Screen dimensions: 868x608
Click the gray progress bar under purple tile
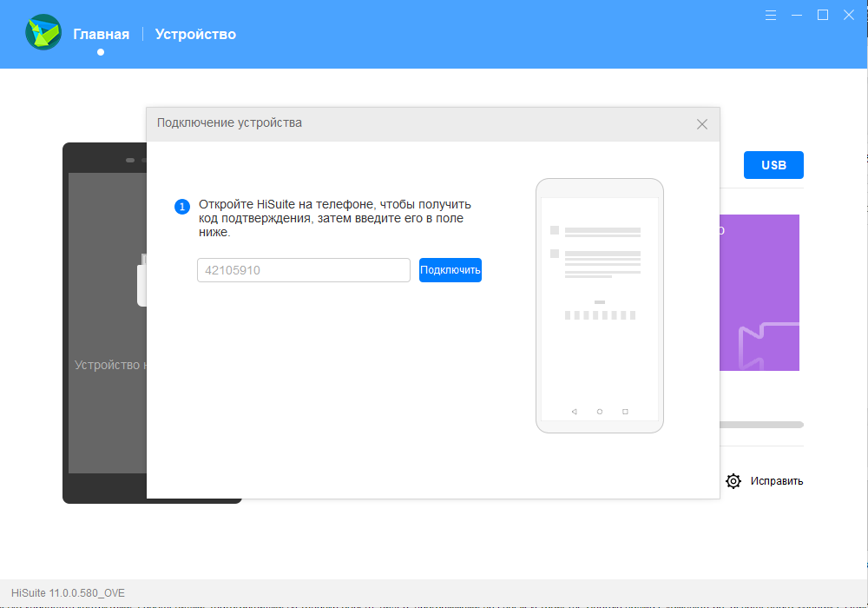[x=761, y=425]
